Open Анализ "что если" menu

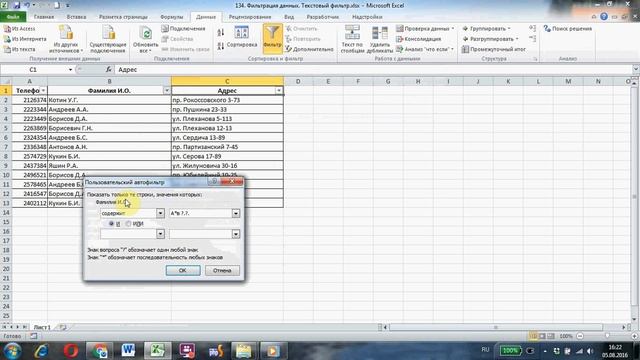(424, 49)
